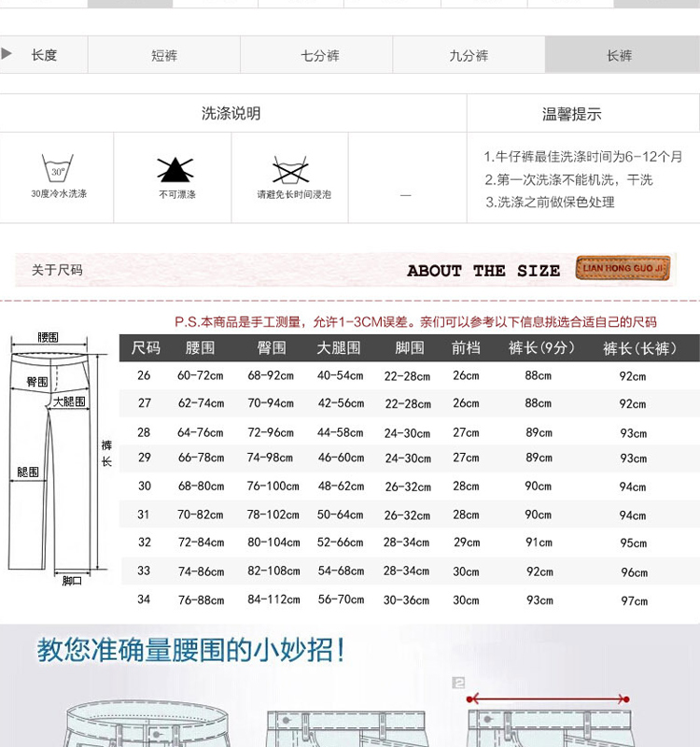Select the 短裤 length option

pos(164,55)
